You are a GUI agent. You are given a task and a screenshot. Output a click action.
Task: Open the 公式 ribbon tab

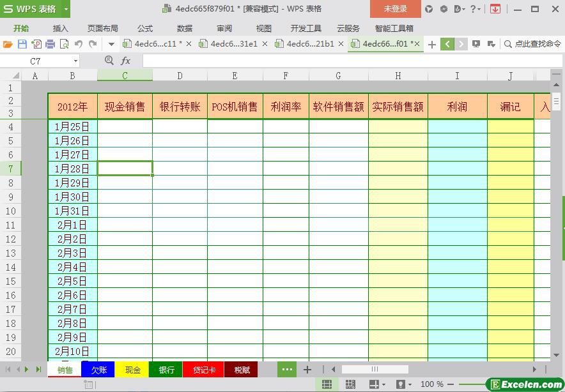[145, 28]
